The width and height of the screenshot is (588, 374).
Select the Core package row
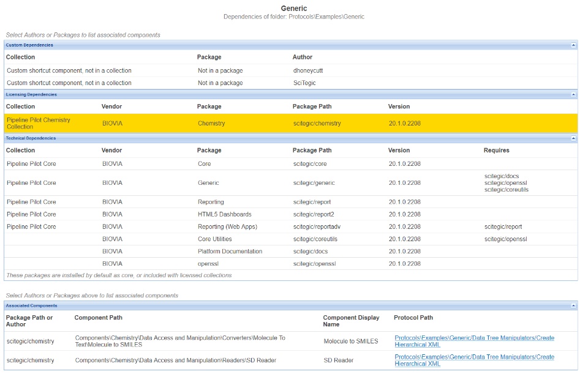pos(290,164)
